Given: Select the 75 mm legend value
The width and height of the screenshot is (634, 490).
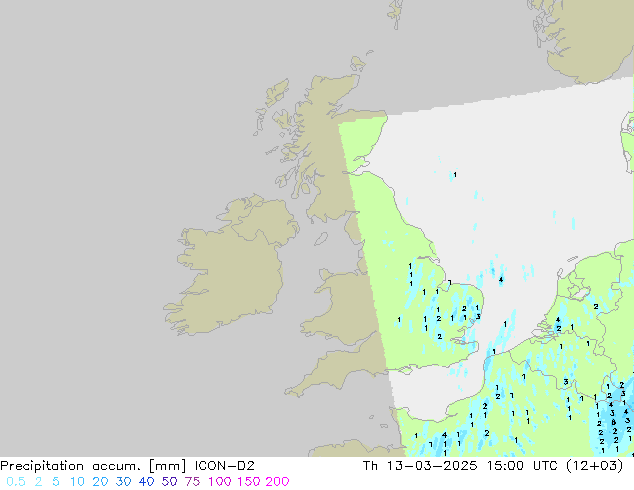Looking at the screenshot, I should tap(192, 482).
